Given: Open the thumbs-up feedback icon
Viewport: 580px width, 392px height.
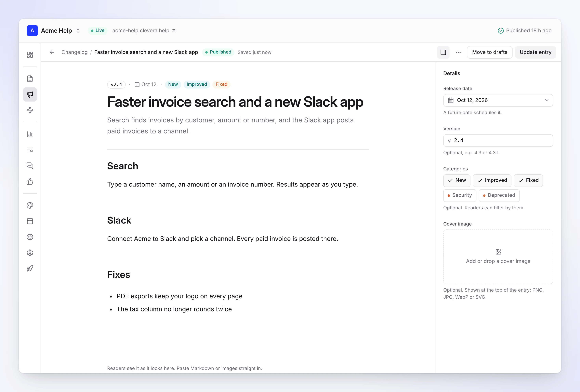Looking at the screenshot, I should coord(30,182).
